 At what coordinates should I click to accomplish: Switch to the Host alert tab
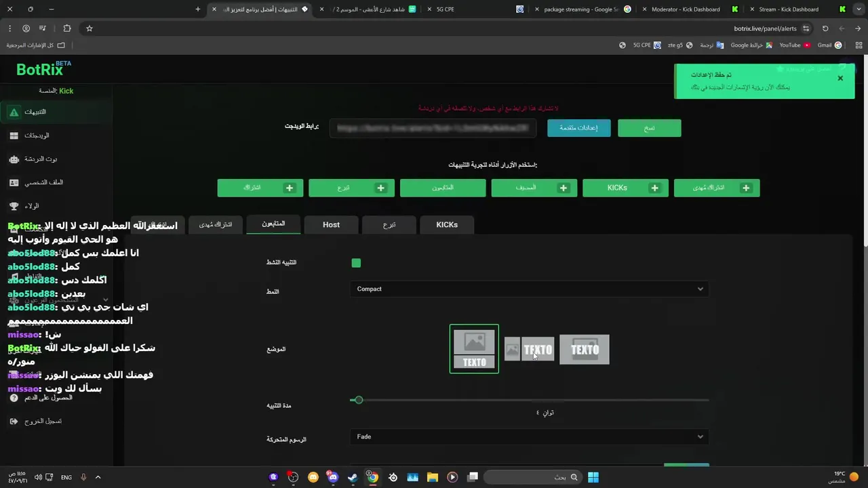click(331, 225)
